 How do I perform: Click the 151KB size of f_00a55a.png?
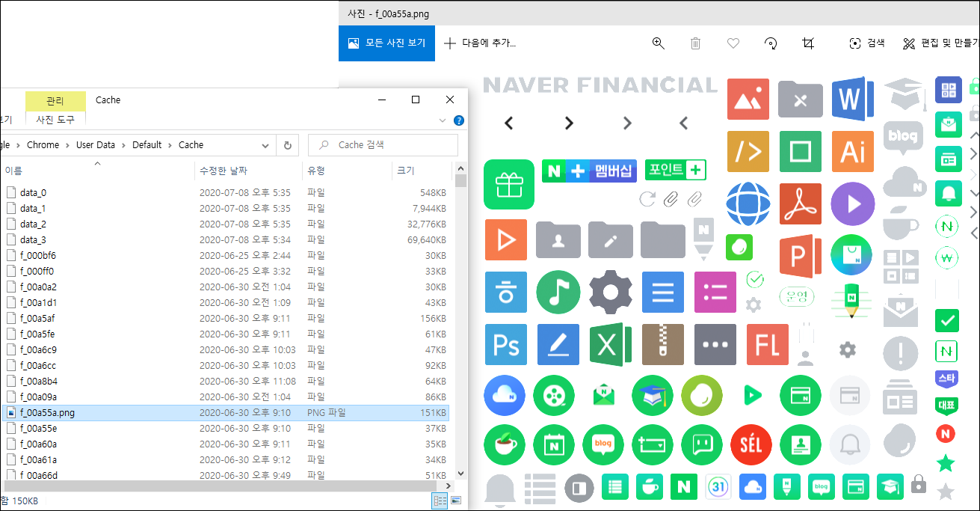433,412
